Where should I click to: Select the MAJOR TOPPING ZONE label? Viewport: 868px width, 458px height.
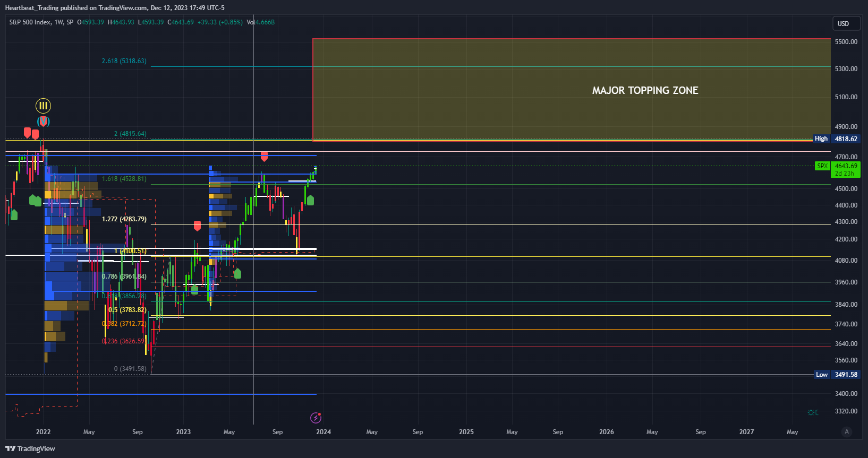(x=645, y=90)
